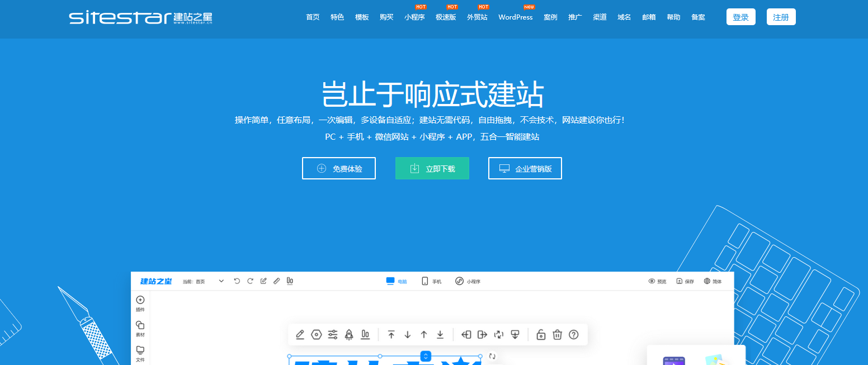Click the plain move-up arrow icon
868x365 pixels.
(424, 335)
